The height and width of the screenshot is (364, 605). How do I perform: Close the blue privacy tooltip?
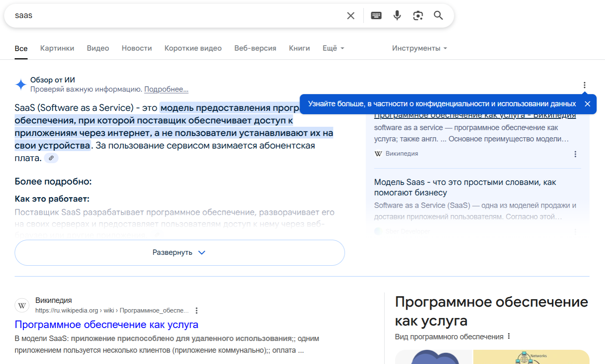click(587, 104)
